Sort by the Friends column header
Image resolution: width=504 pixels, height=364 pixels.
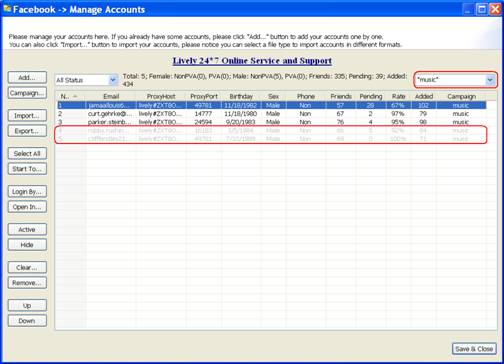point(341,96)
